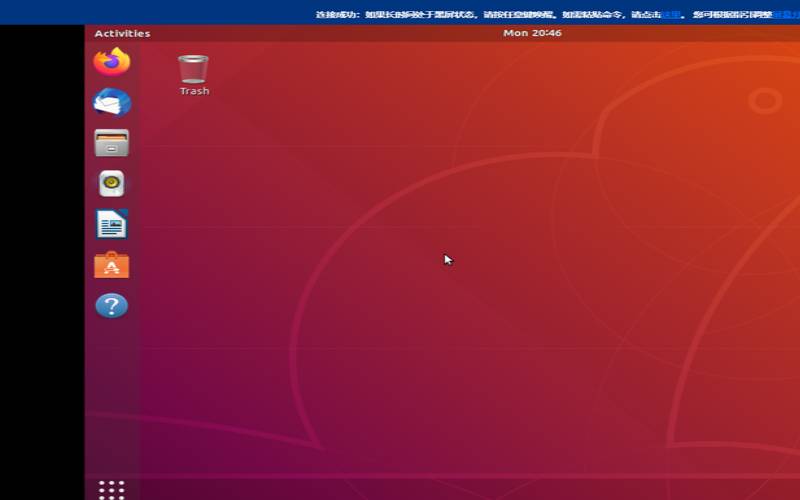The height and width of the screenshot is (500, 800).
Task: Open LibreOffice Writer from the dock
Action: pos(112,224)
